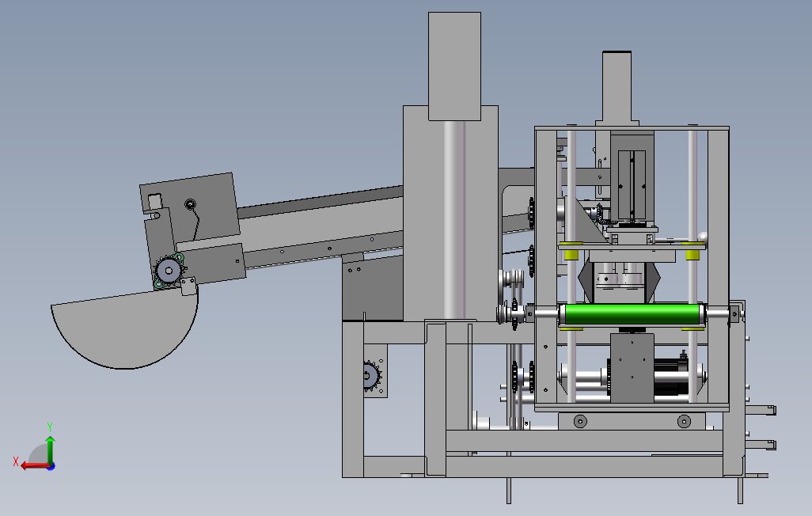
Task: Select the large semicircular plate at the conveyor end
Action: point(124,329)
